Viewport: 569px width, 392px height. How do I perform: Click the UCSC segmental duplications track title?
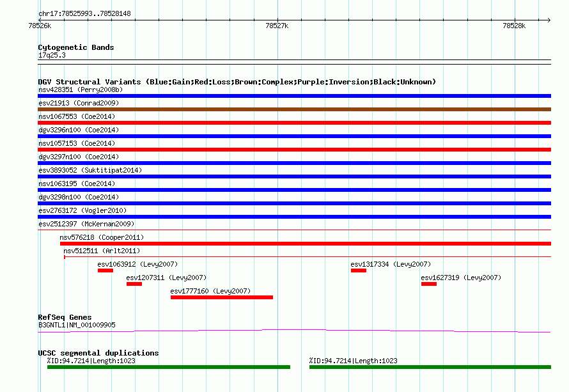98,353
